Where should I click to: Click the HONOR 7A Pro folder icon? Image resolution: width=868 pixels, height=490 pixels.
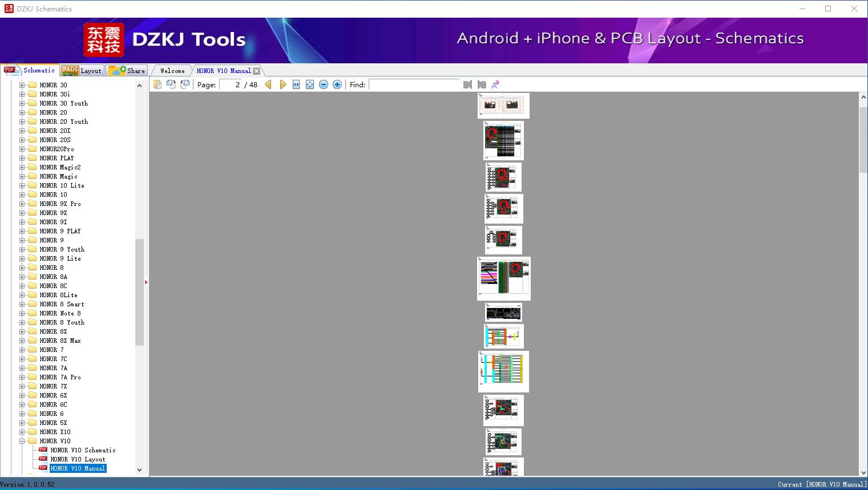[33, 377]
